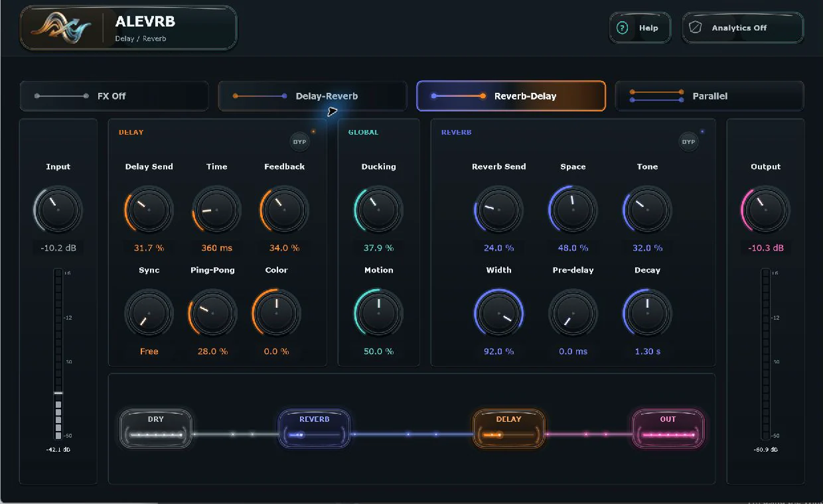
Task: Toggle the Reverb section BYP bypass button
Action: coord(688,142)
